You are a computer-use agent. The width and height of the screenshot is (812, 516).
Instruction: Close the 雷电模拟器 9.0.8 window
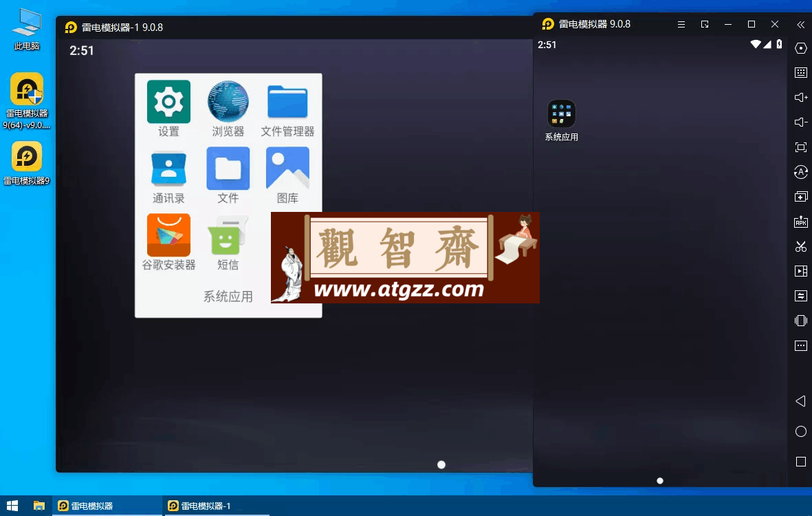(775, 24)
